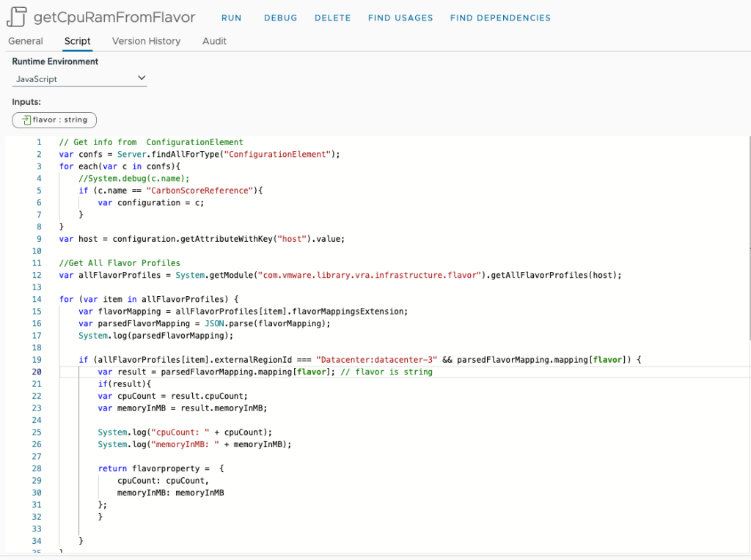751x560 pixels.
Task: Start debugging with the DEBUG button
Action: click(281, 18)
